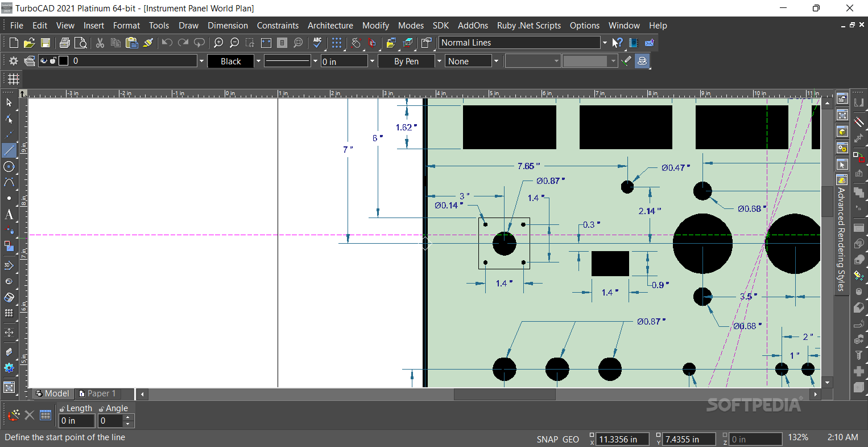Switch to the Model tab
Image resolution: width=868 pixels, height=447 pixels.
click(52, 393)
